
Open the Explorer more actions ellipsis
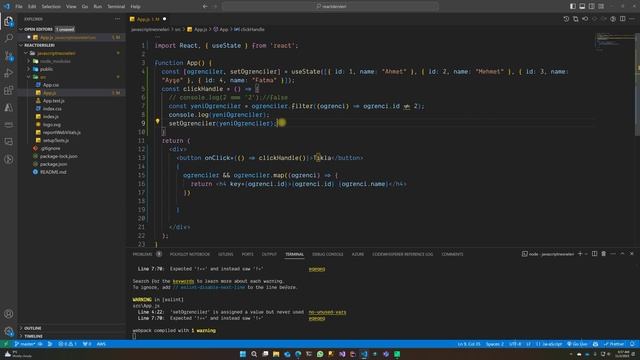point(118,19)
